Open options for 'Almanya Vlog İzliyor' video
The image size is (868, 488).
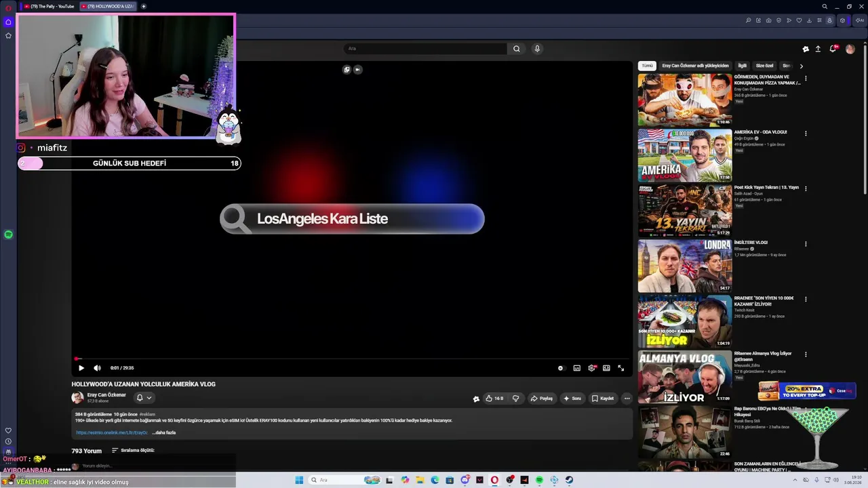[x=806, y=355]
